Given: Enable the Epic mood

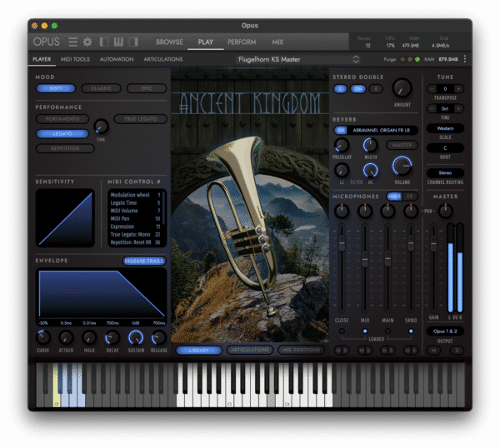Looking at the screenshot, I should click(147, 88).
